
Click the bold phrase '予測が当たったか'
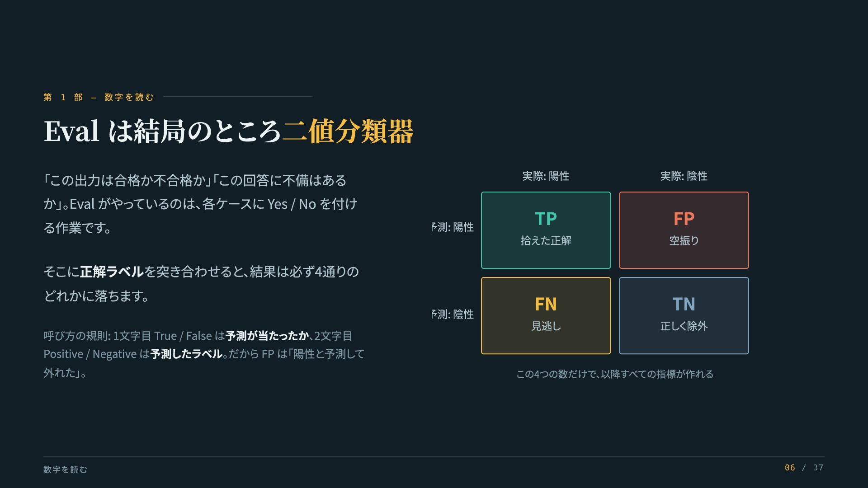(267, 336)
